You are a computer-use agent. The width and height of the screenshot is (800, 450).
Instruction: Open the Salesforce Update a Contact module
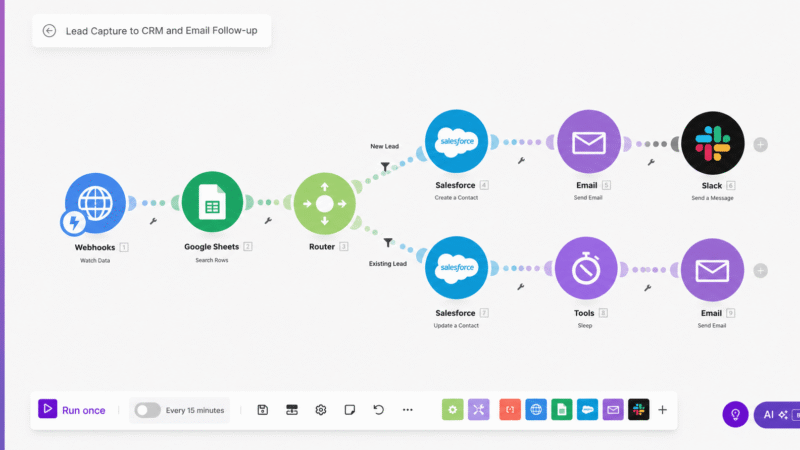click(x=457, y=268)
